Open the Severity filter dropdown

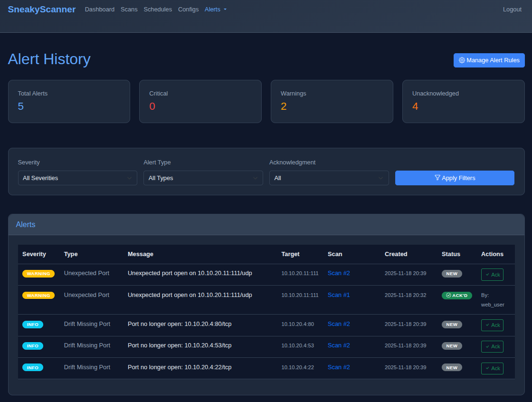(x=77, y=178)
